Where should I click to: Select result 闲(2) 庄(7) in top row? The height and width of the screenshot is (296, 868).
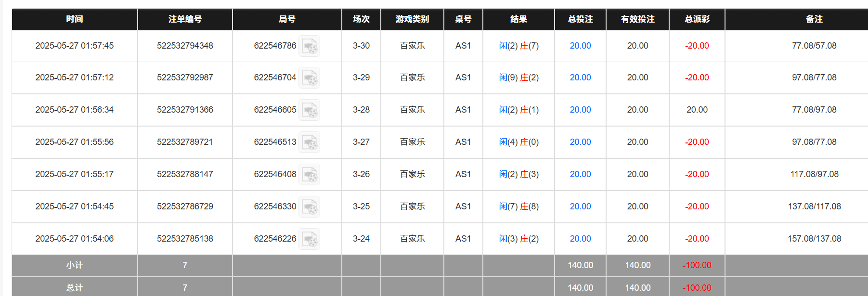click(518, 46)
